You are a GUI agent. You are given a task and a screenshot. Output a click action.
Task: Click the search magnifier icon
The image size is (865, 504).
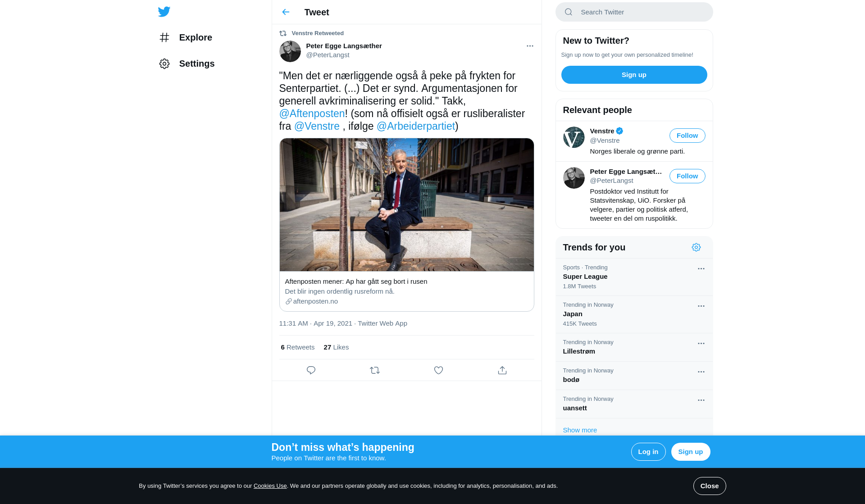click(x=569, y=12)
